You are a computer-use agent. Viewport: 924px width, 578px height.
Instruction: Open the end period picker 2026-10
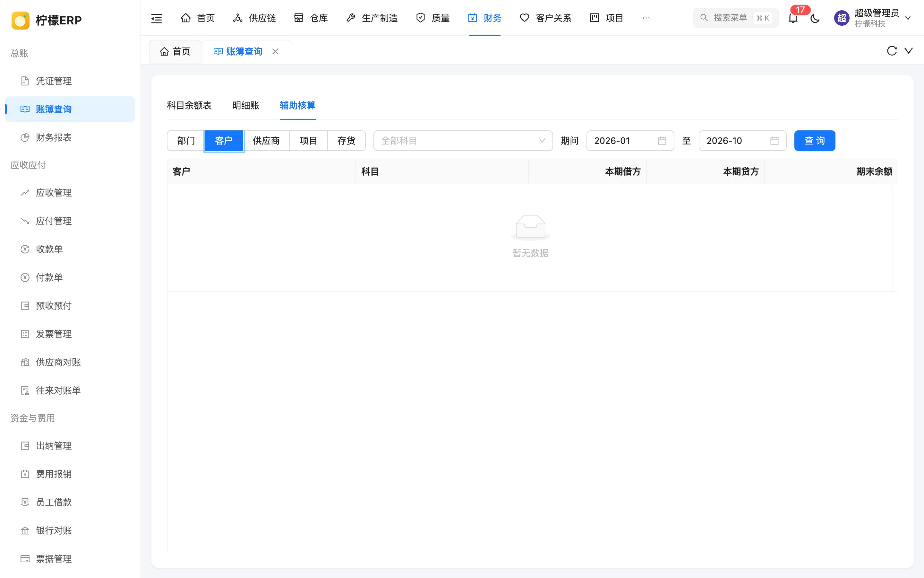click(x=742, y=141)
